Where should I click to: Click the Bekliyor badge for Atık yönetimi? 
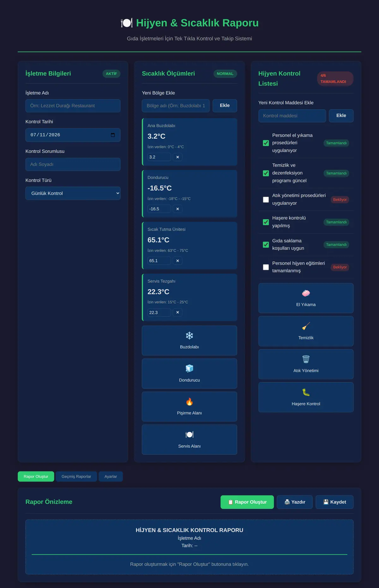(340, 200)
